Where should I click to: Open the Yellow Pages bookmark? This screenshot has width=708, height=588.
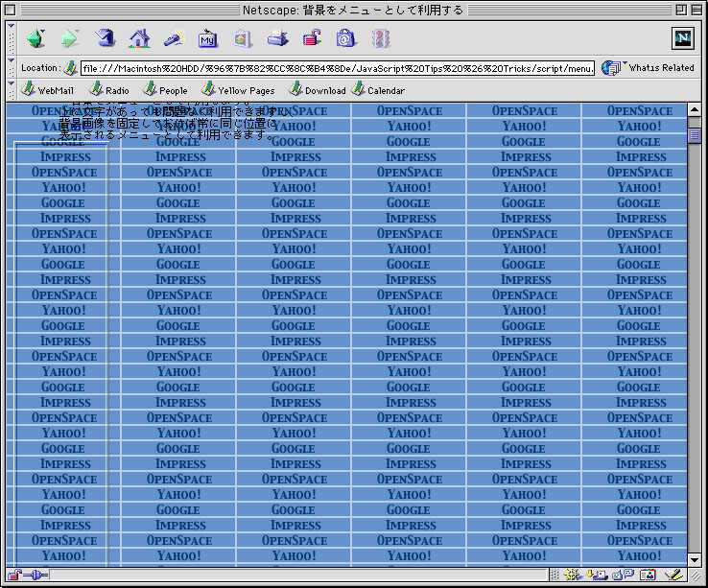click(x=238, y=90)
